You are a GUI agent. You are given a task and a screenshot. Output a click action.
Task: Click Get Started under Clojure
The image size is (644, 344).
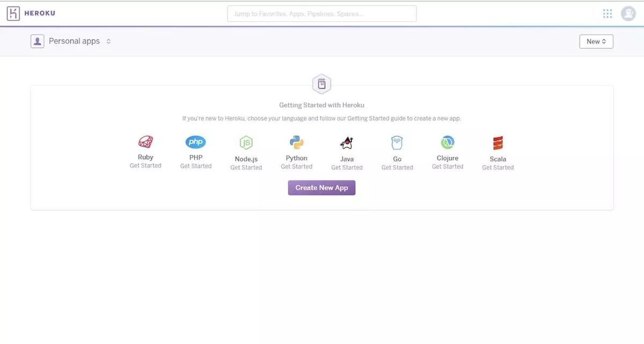[x=448, y=167]
